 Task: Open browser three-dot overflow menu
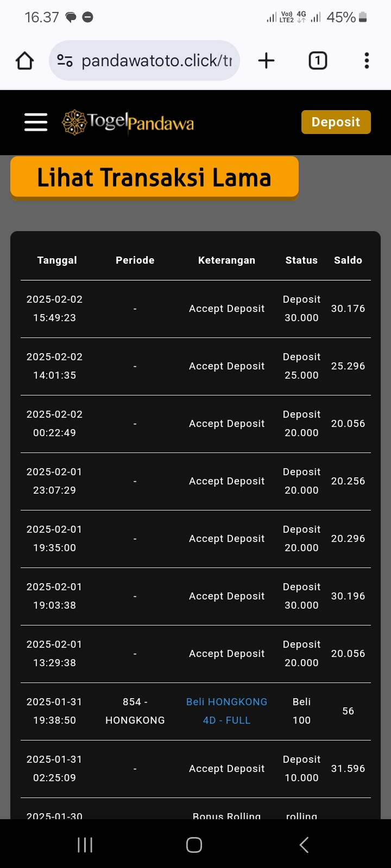click(367, 61)
